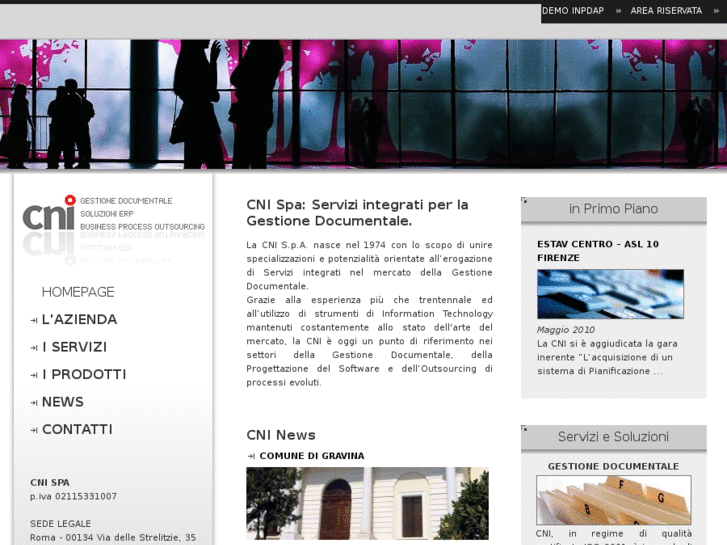
Task: Open COMUNE DI GRAVINA news link
Action: tap(312, 456)
